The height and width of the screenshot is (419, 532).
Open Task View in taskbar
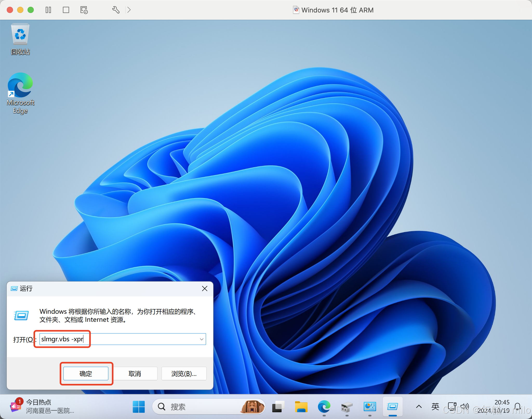click(278, 407)
